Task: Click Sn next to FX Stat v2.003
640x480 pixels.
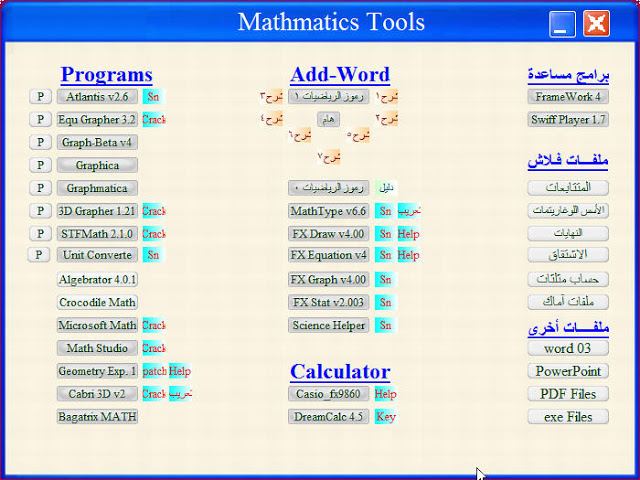Action: (385, 302)
